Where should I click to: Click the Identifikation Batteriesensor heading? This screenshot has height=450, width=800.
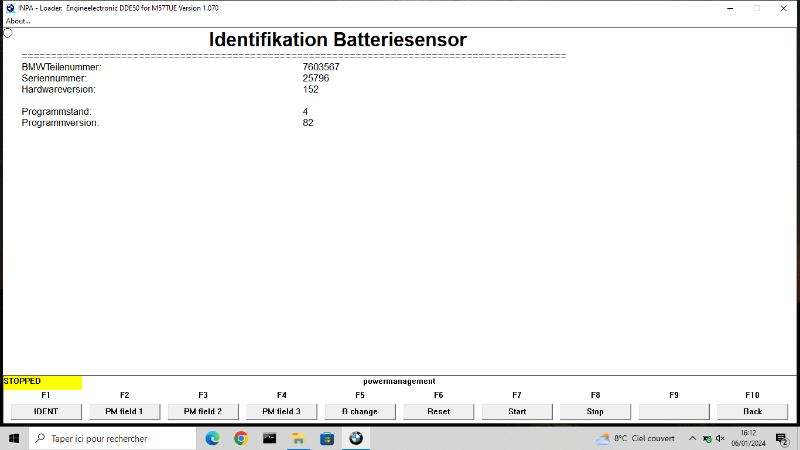[x=338, y=40]
